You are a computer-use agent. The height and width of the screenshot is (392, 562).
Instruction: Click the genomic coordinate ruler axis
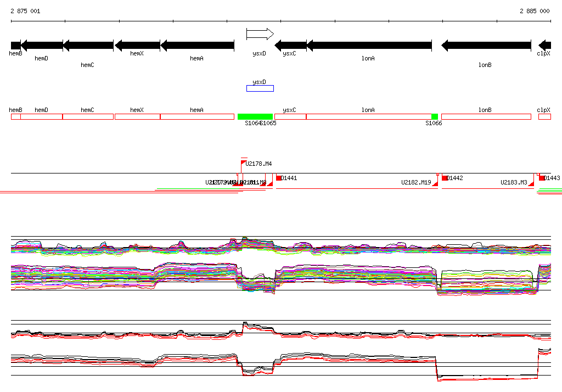coord(281,21)
